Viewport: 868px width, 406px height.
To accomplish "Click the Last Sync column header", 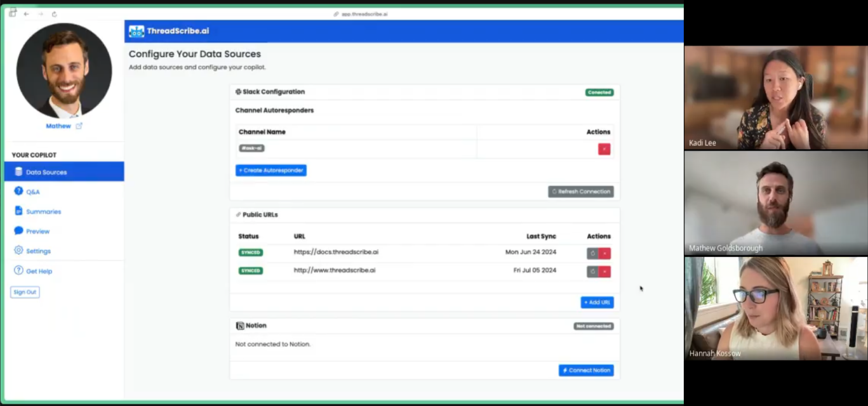I will [x=541, y=236].
